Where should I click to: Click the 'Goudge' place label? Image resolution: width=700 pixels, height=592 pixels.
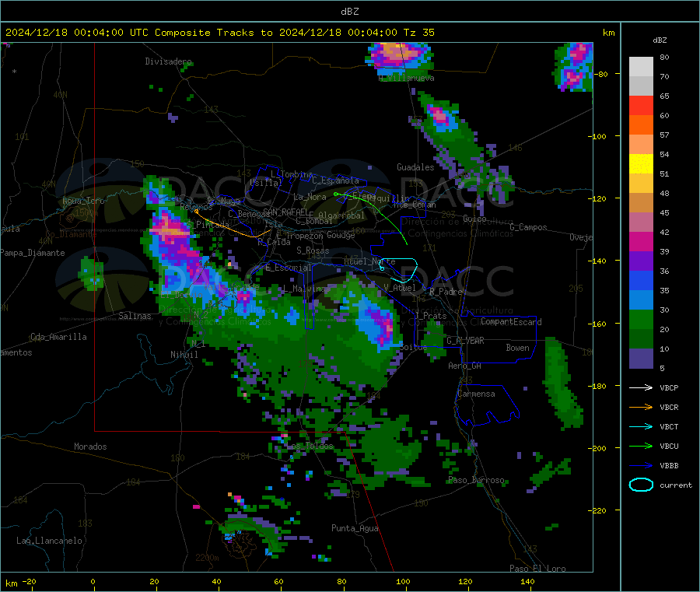[341, 235]
